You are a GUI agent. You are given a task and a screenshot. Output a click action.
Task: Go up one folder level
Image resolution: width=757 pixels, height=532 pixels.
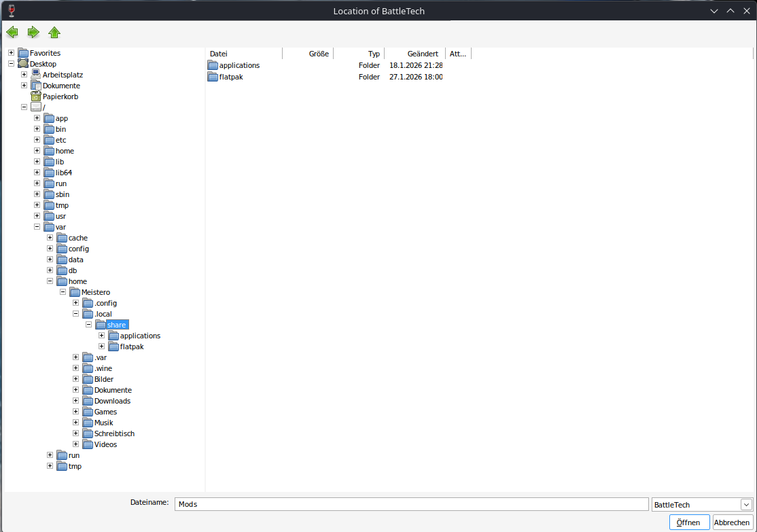[x=54, y=33]
